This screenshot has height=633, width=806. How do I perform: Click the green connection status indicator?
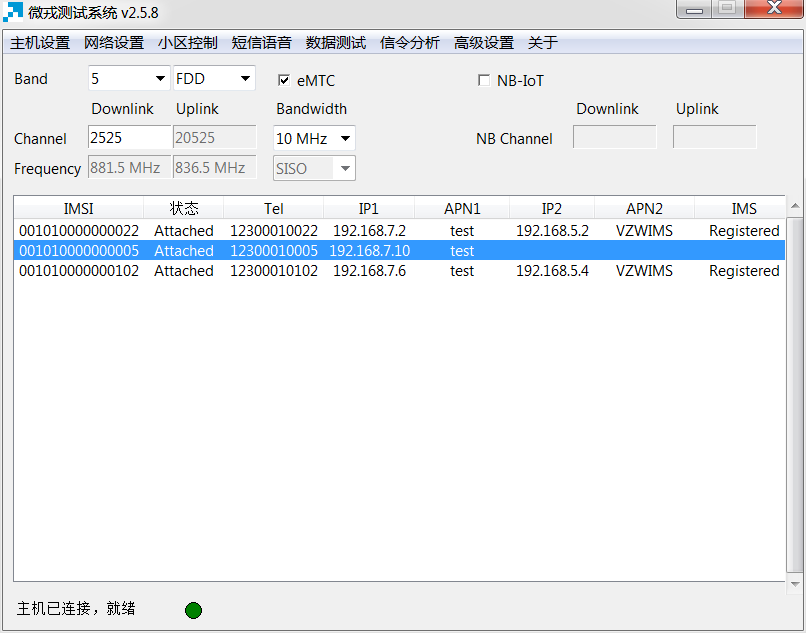(x=193, y=610)
